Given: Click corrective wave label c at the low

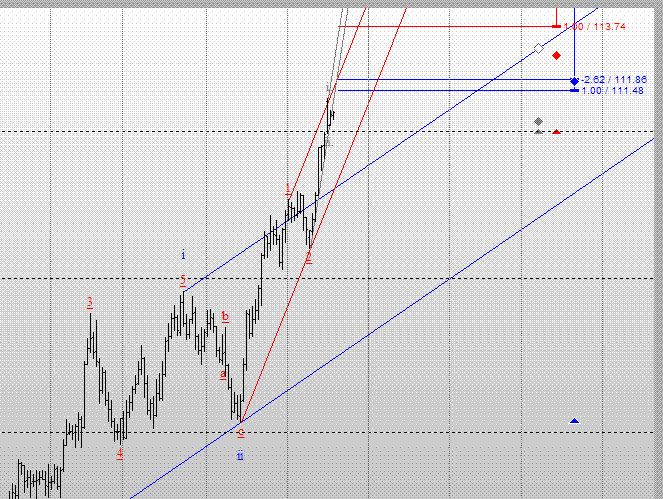Looking at the screenshot, I should [x=241, y=432].
